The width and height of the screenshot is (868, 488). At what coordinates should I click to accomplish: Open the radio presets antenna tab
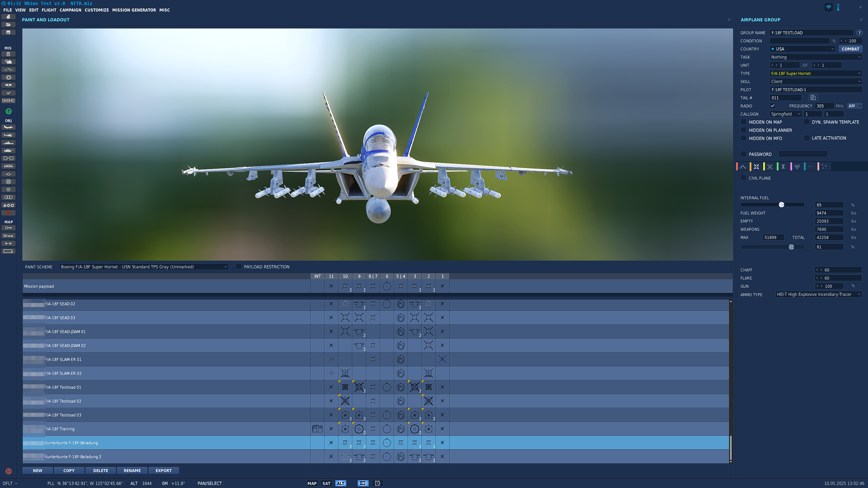click(x=797, y=166)
